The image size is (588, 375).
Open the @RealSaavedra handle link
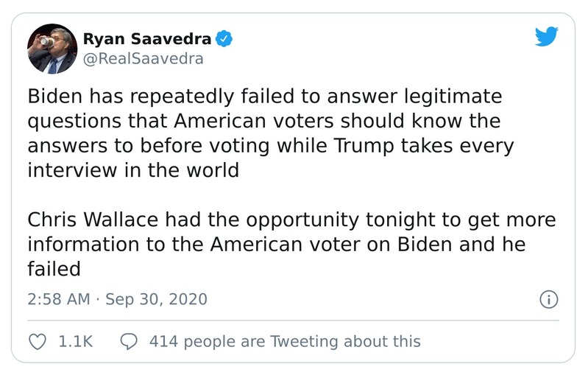pos(144,59)
